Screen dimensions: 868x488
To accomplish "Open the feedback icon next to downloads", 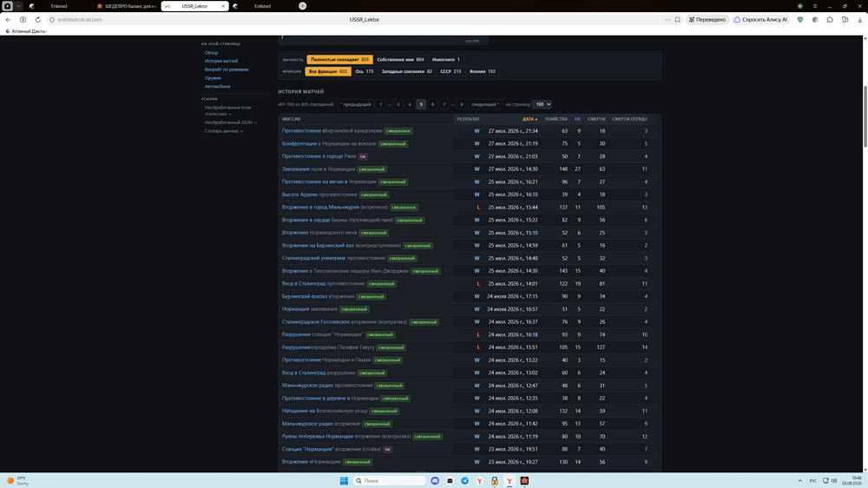I will (845, 19).
